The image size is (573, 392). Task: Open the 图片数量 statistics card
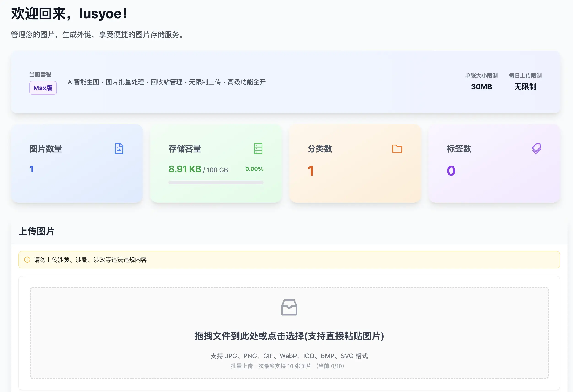coord(77,182)
